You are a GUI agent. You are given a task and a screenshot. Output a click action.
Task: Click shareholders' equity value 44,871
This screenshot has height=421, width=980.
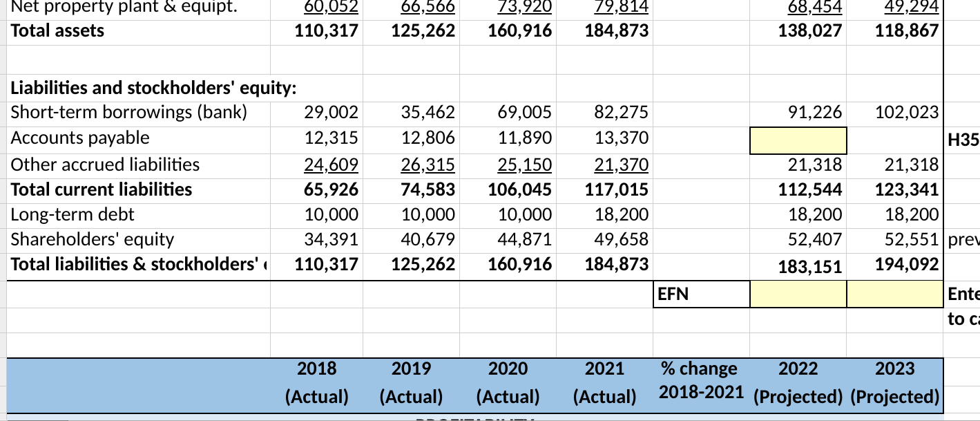coord(525,239)
